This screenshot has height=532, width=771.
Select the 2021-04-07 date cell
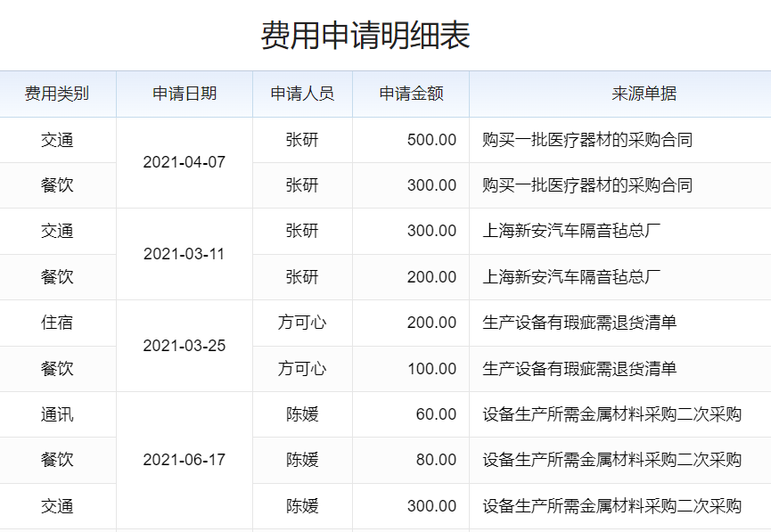(184, 162)
